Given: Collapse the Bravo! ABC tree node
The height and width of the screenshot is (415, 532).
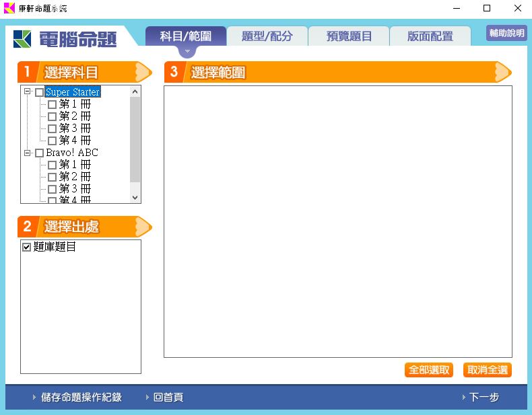Looking at the screenshot, I should [28, 153].
